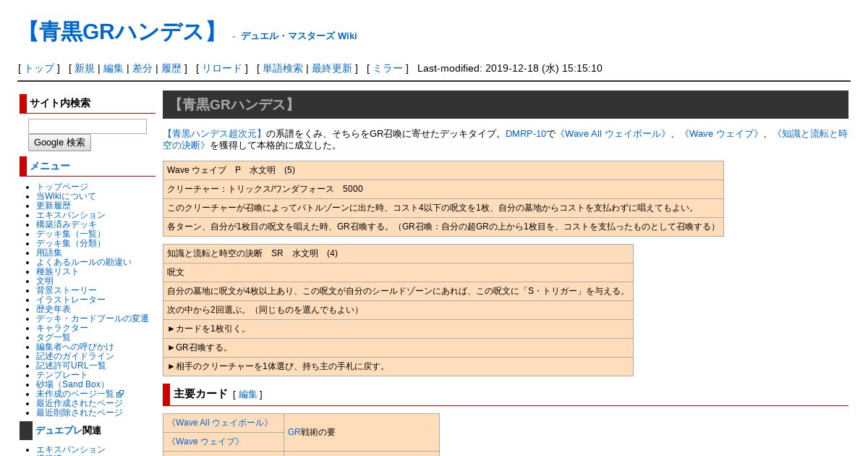
Task: Open イラストレーター in the sidebar
Action: pos(71,300)
